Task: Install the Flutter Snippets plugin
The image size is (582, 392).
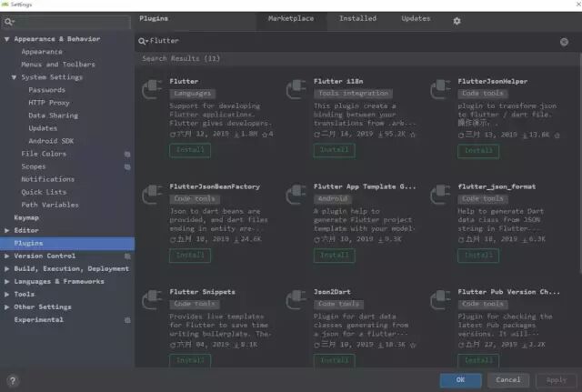Action: coord(190,360)
